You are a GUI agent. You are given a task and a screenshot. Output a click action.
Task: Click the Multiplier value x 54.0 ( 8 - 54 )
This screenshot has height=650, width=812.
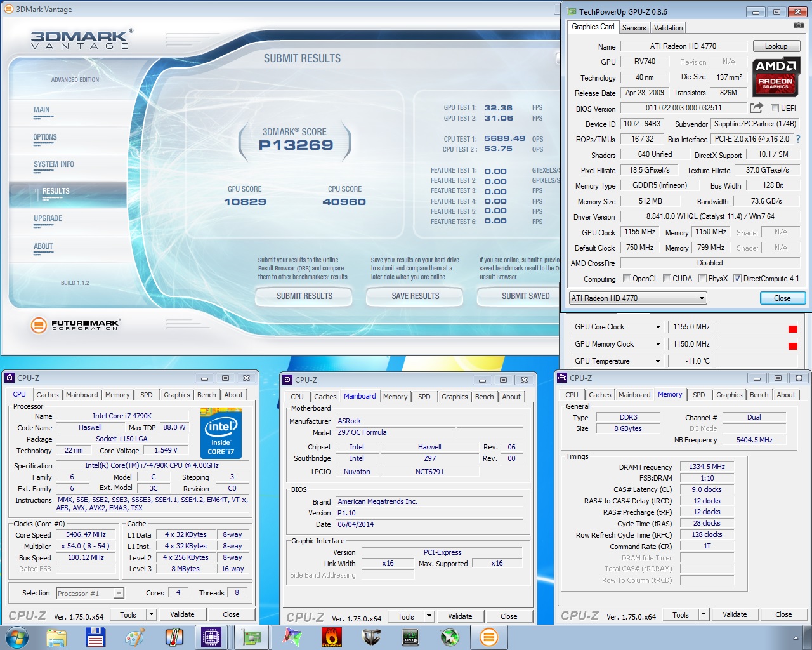(x=86, y=546)
